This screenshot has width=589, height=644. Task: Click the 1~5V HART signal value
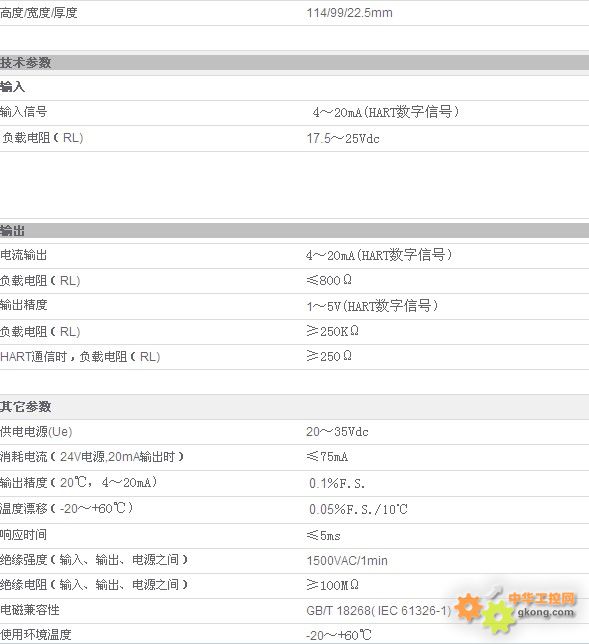(372, 306)
